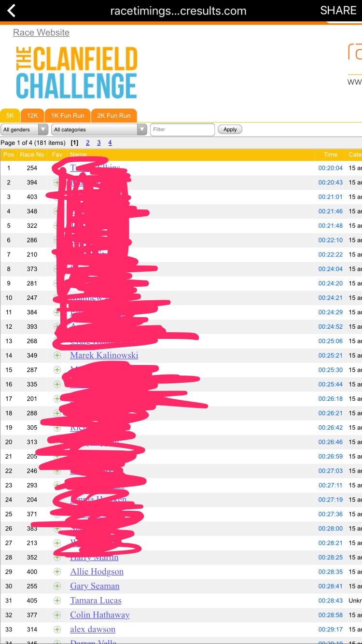Click the favourite plus icon for race number 394
Image resolution: width=362 pixels, height=644 pixels.
[56, 182]
